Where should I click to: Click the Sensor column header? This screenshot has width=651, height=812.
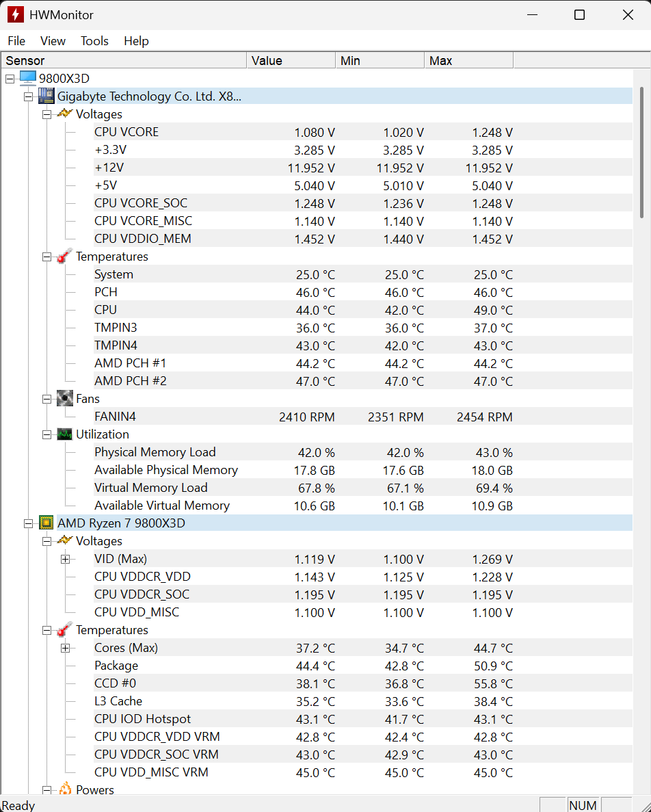[123, 61]
